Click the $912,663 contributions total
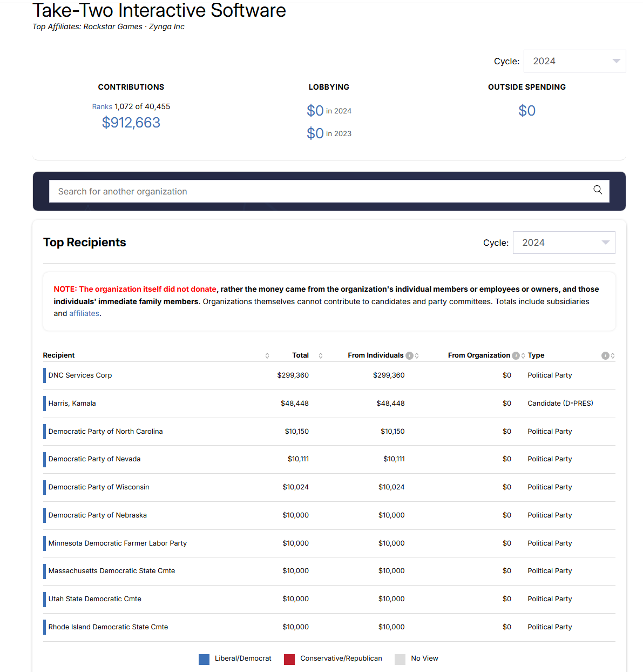The height and width of the screenshot is (672, 643). pos(131,123)
